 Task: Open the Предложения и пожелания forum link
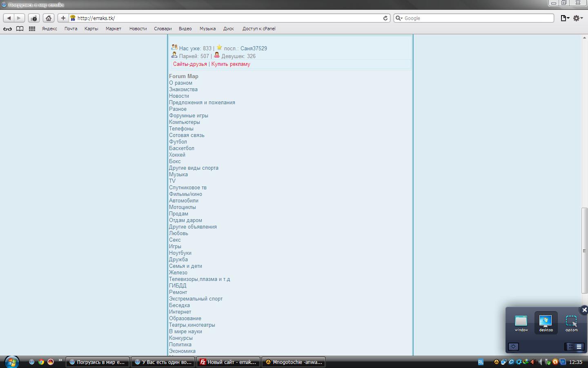(202, 103)
